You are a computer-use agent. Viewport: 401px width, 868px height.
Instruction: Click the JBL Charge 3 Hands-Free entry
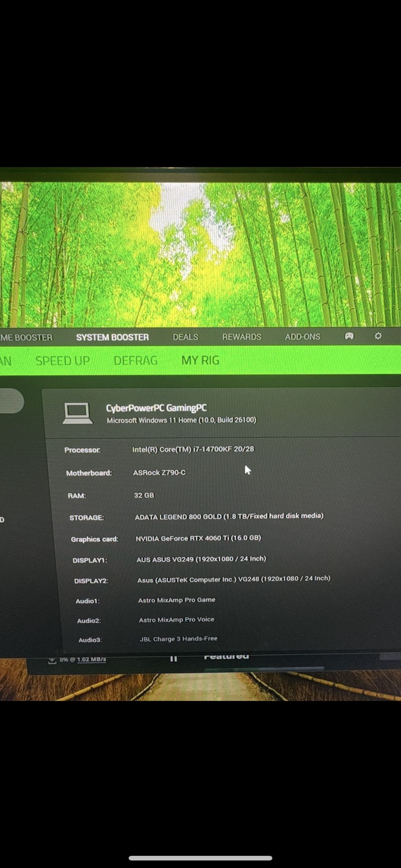pos(178,639)
